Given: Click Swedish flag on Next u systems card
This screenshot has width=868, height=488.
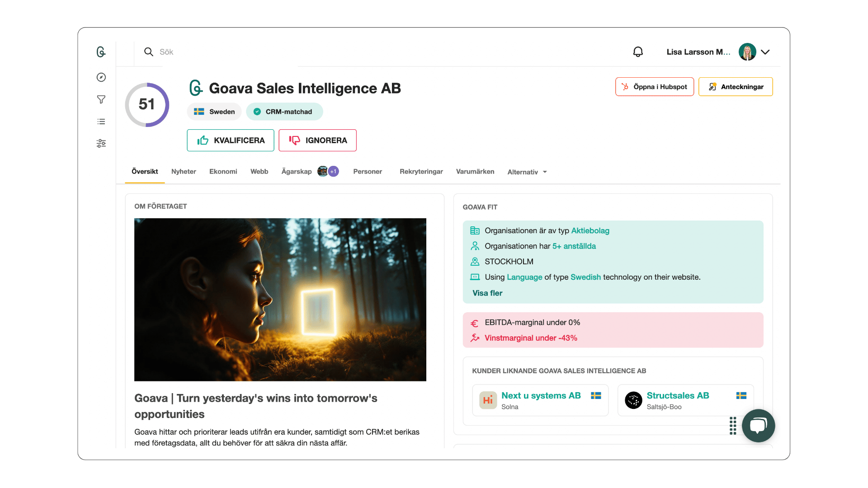Looking at the screenshot, I should [596, 396].
